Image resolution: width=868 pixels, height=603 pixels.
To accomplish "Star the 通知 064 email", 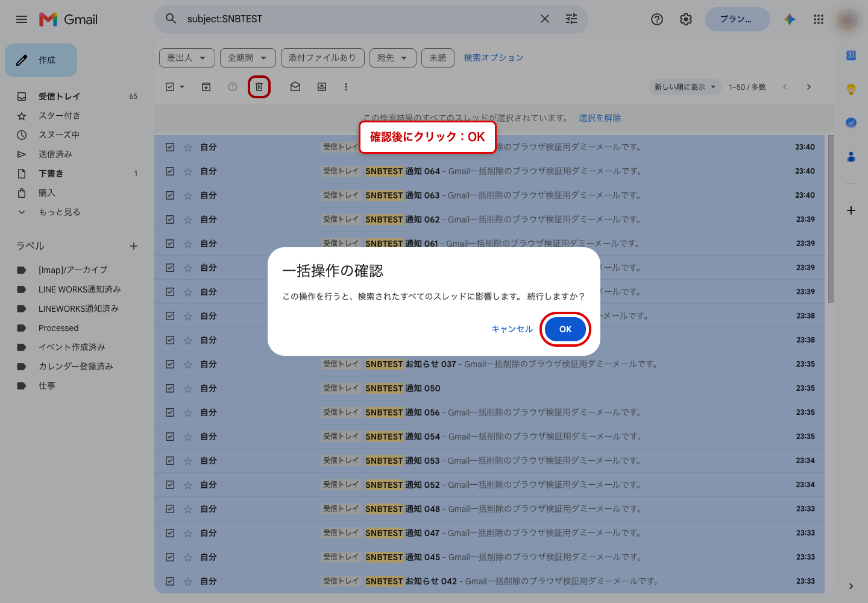I will pos(188,171).
